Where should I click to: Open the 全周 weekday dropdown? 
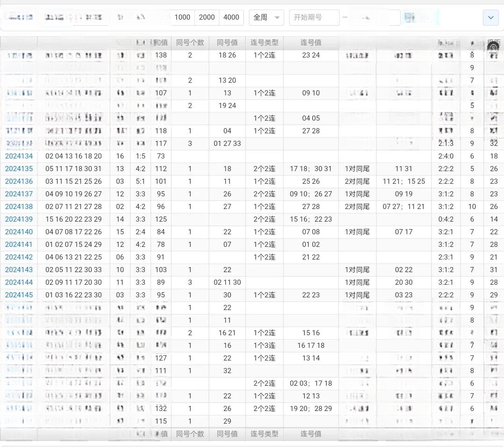[266, 17]
